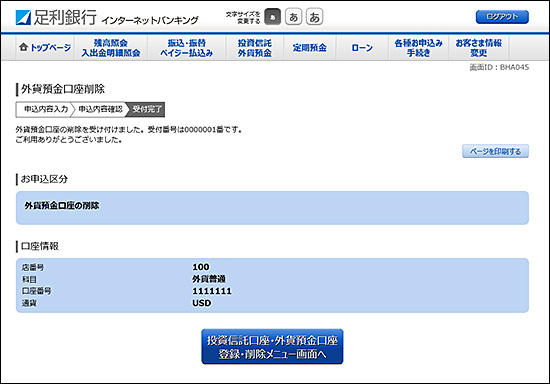Open the お客さま情報 変更 menu
Image resolution: width=550 pixels, height=384 pixels.
coord(479,48)
